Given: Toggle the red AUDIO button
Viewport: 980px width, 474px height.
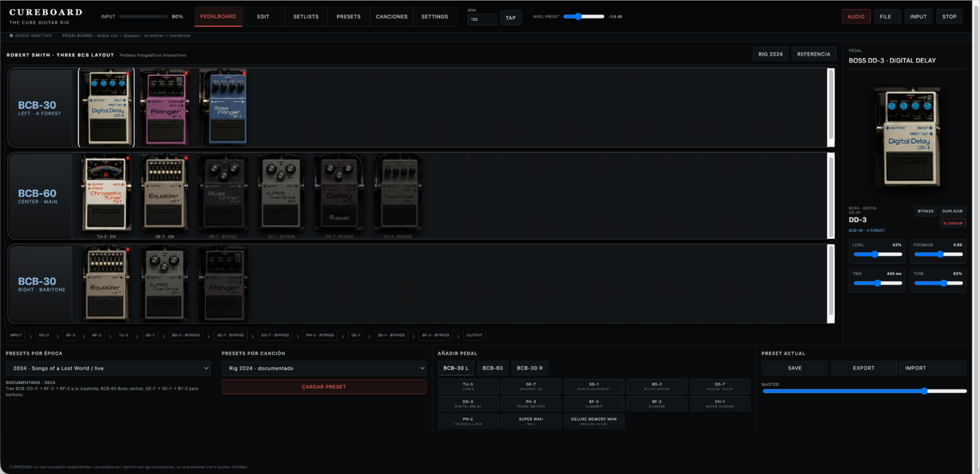Looking at the screenshot, I should coord(856,17).
